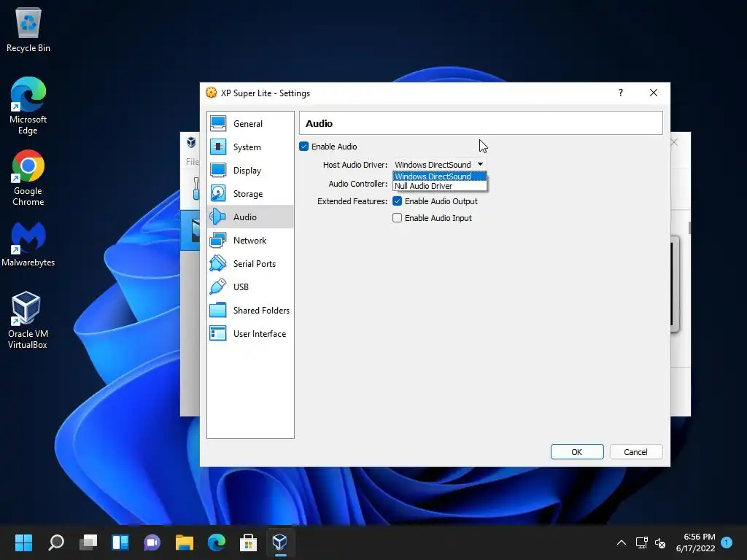This screenshot has width=747, height=560.
Task: Click the Audio speaker icon
Action: point(218,217)
